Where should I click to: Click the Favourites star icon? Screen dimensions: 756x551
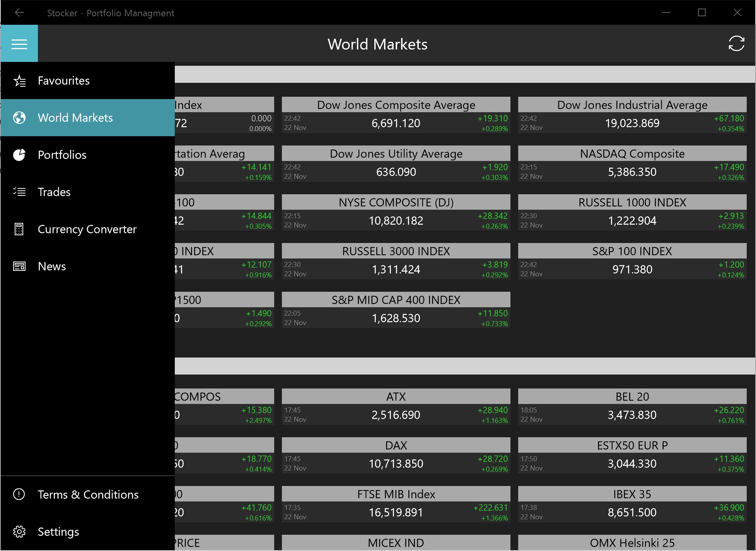tap(19, 80)
